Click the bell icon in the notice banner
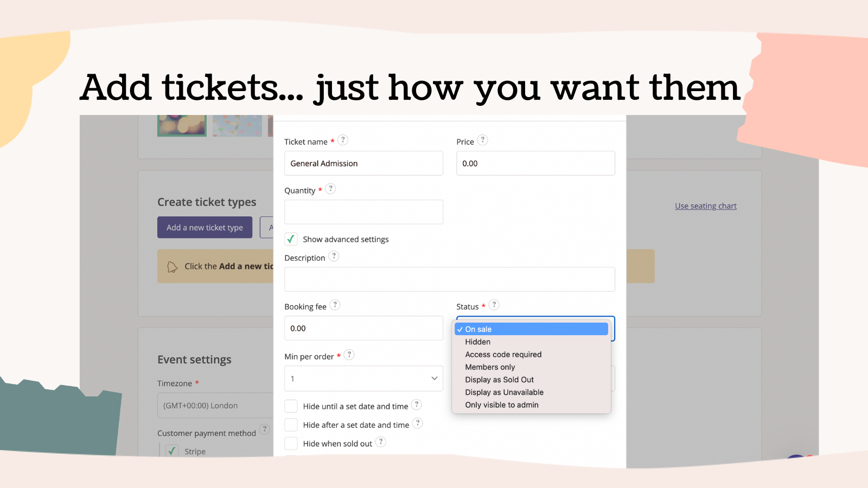The width and height of the screenshot is (868, 488). tap(173, 267)
